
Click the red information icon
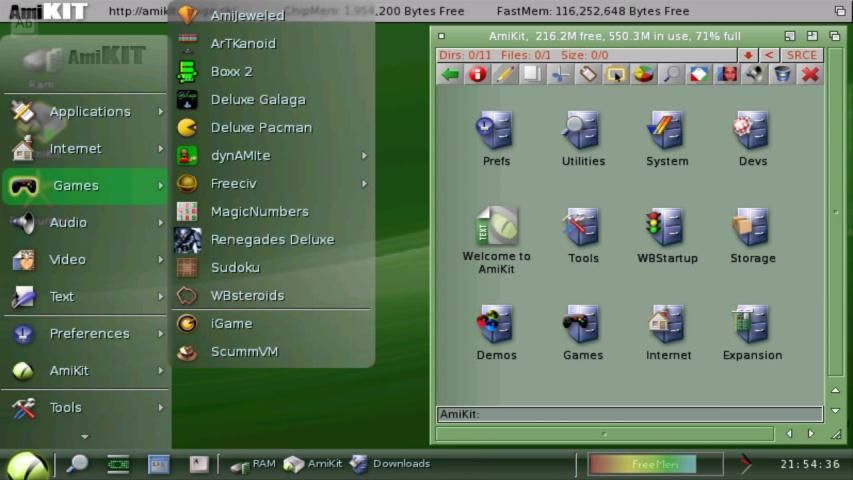[x=477, y=75]
